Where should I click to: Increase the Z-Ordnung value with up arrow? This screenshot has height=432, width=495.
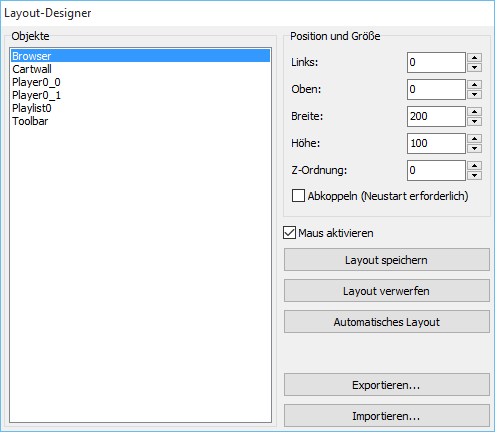pos(474,165)
